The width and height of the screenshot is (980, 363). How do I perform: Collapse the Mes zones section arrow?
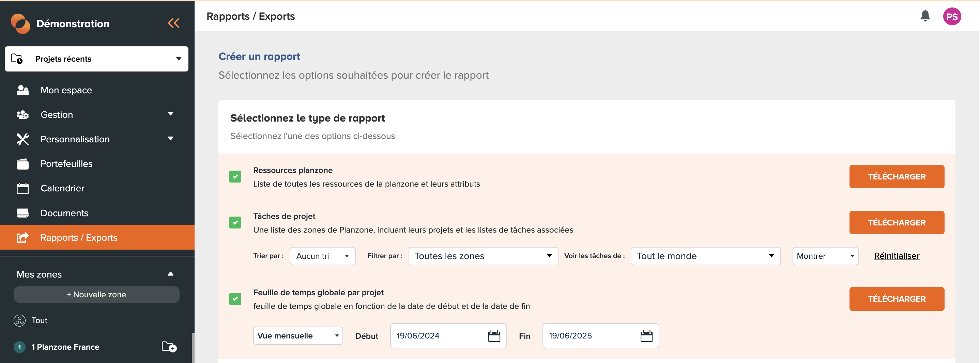point(170,274)
